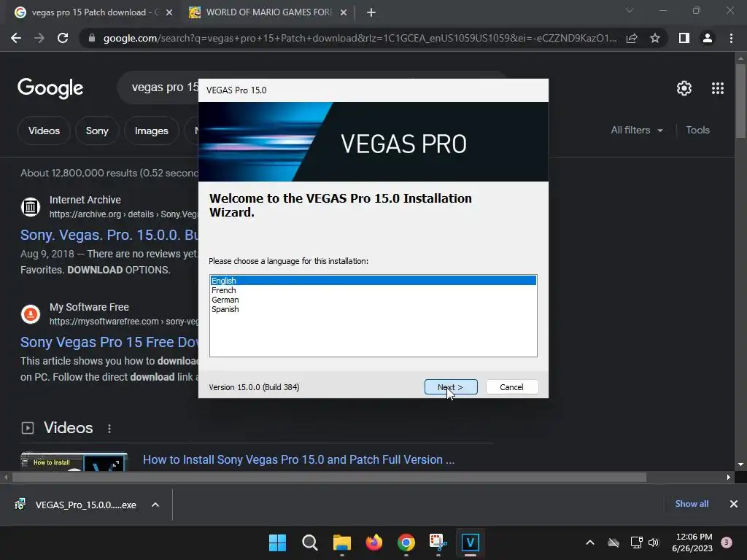
Task: Expand options for the downloaded exe file
Action: [155, 505]
